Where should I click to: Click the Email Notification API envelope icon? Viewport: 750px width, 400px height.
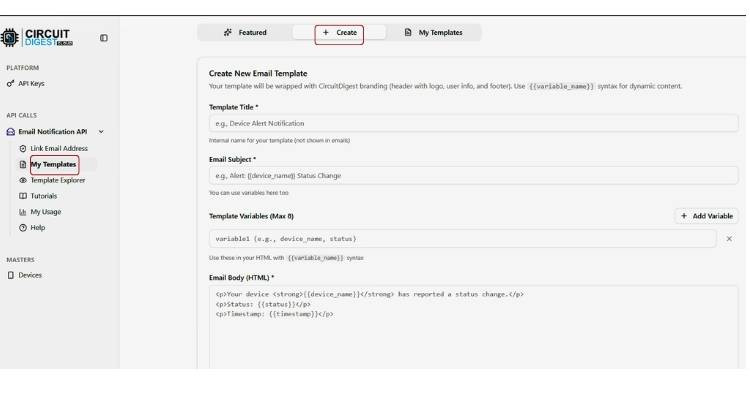point(11,132)
